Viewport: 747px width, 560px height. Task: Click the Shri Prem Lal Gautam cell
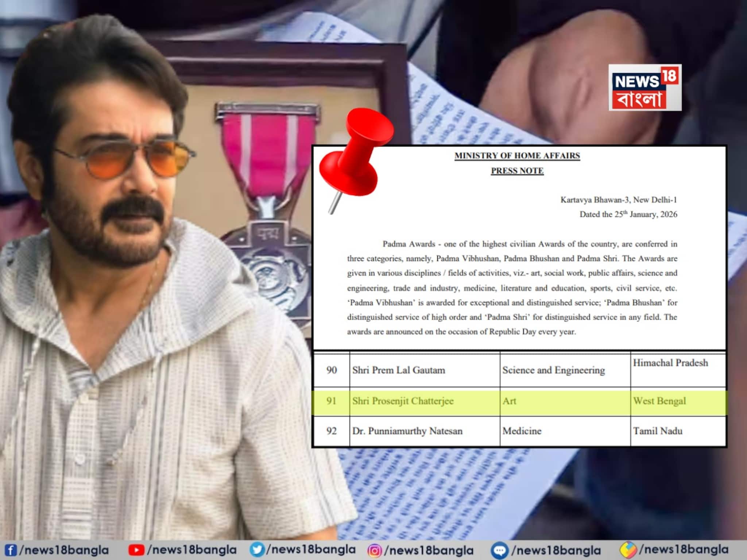point(399,370)
